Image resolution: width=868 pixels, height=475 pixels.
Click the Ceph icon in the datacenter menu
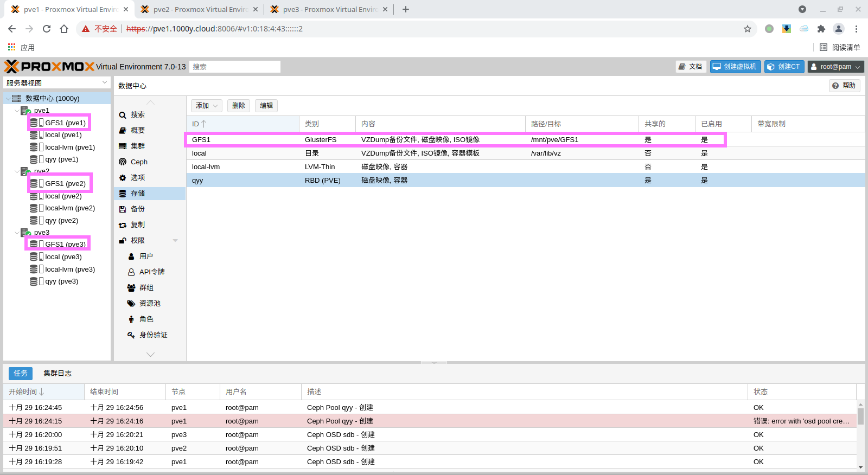123,162
